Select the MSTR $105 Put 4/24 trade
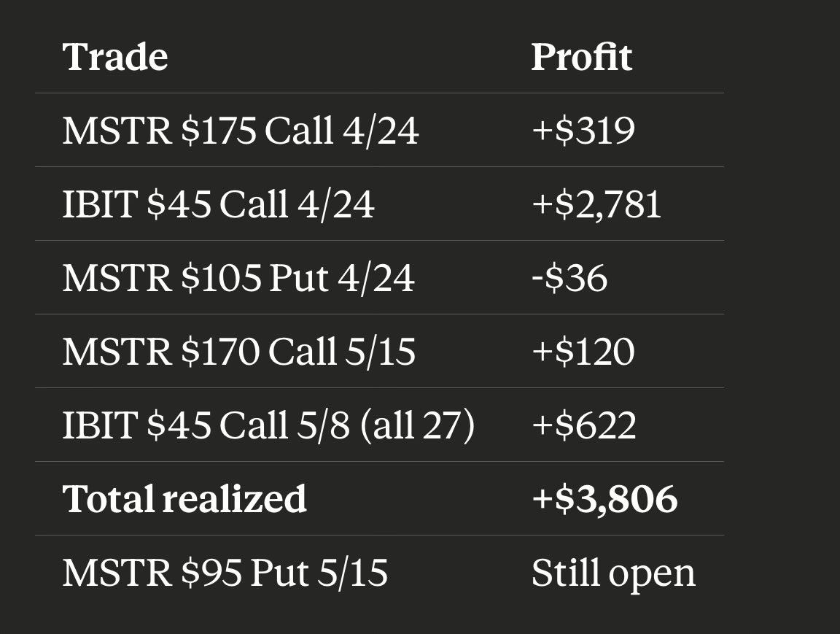Image resolution: width=840 pixels, height=634 pixels. tap(238, 279)
